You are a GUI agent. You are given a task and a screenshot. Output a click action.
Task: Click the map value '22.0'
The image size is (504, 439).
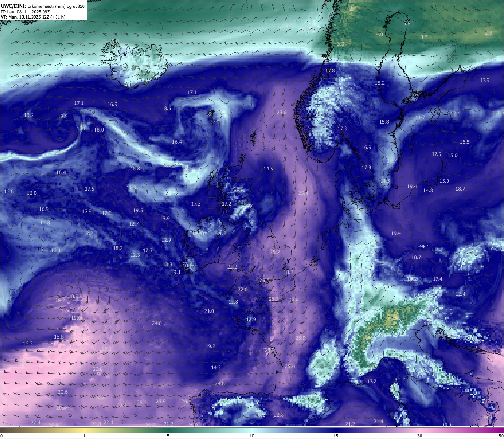pos(243,289)
